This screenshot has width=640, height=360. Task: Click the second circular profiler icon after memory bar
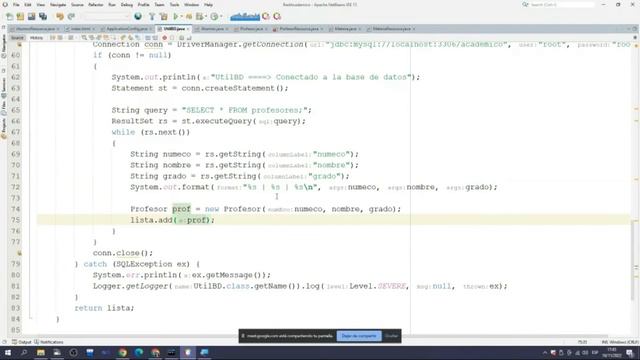277,16
